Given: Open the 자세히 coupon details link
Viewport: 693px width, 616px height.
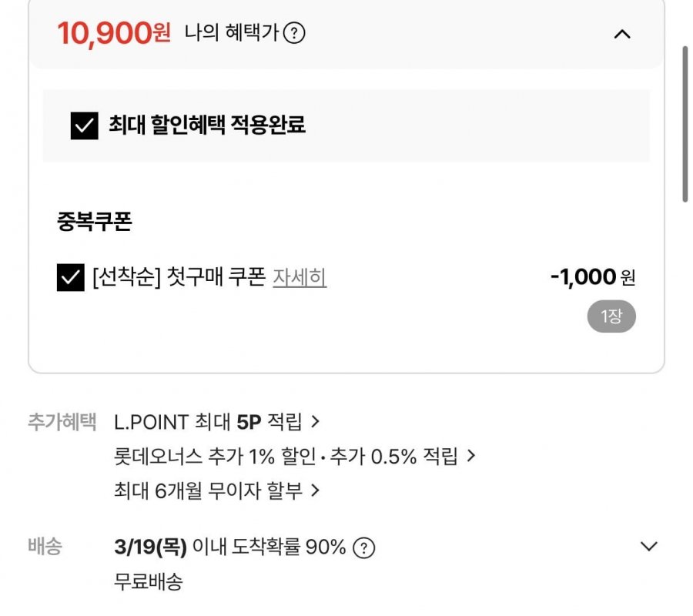Looking at the screenshot, I should (x=300, y=277).
